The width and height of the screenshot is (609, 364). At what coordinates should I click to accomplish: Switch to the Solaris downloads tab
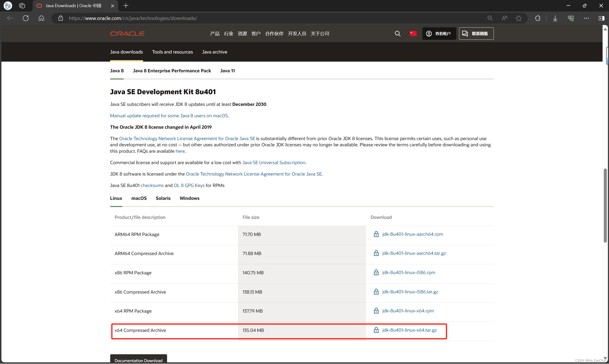(163, 198)
